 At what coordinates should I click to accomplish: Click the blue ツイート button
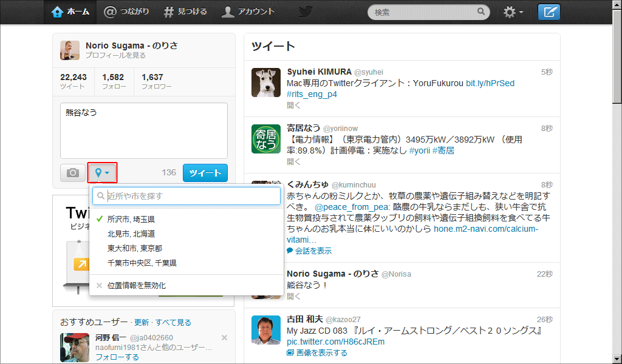pos(205,173)
